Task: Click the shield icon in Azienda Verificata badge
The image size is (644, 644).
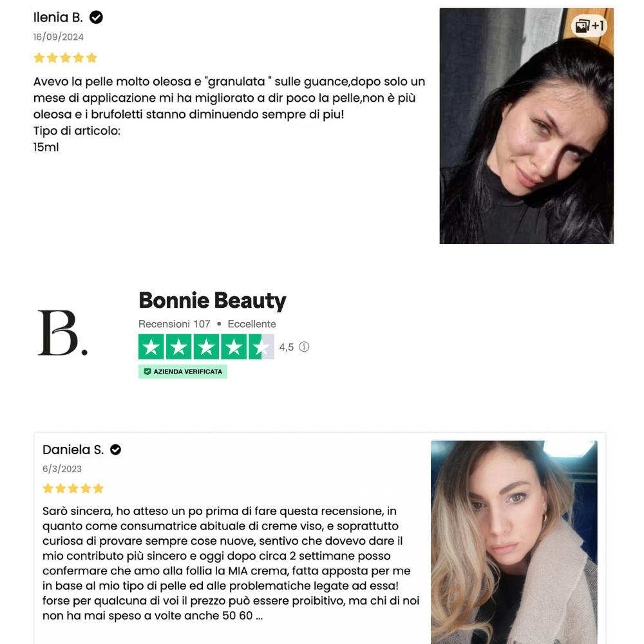Action: click(x=147, y=372)
